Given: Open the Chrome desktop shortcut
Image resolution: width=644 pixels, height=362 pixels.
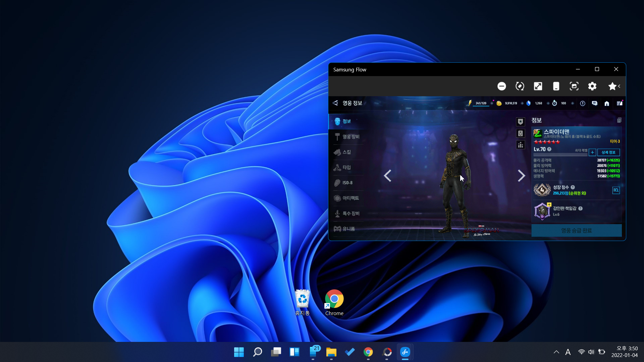Looking at the screenshot, I should point(334,303).
